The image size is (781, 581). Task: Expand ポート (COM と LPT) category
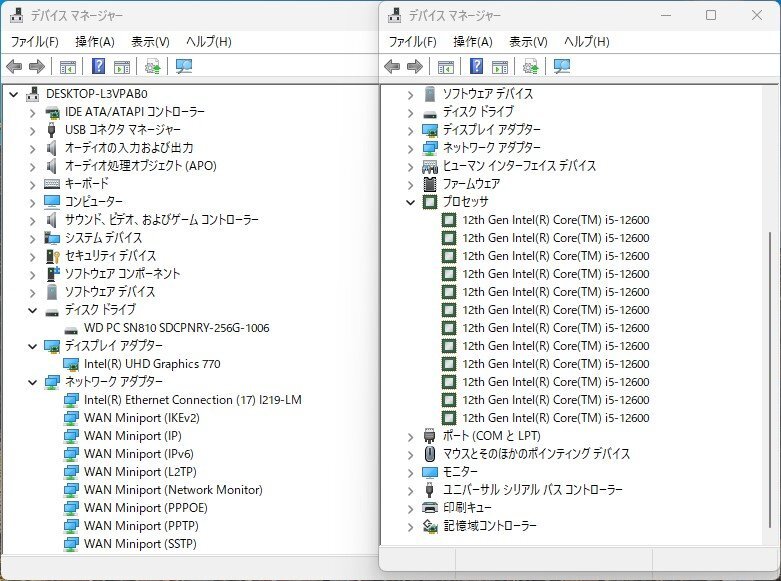[x=410, y=436]
